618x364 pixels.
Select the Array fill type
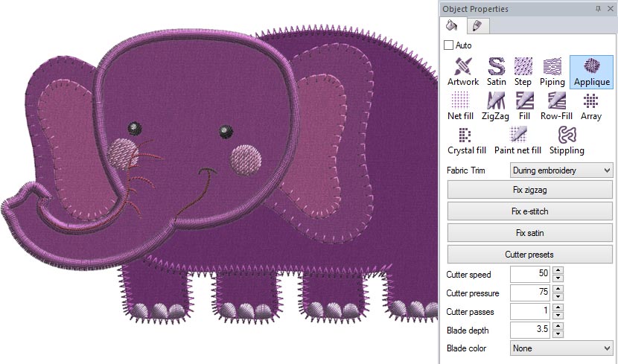tap(590, 106)
